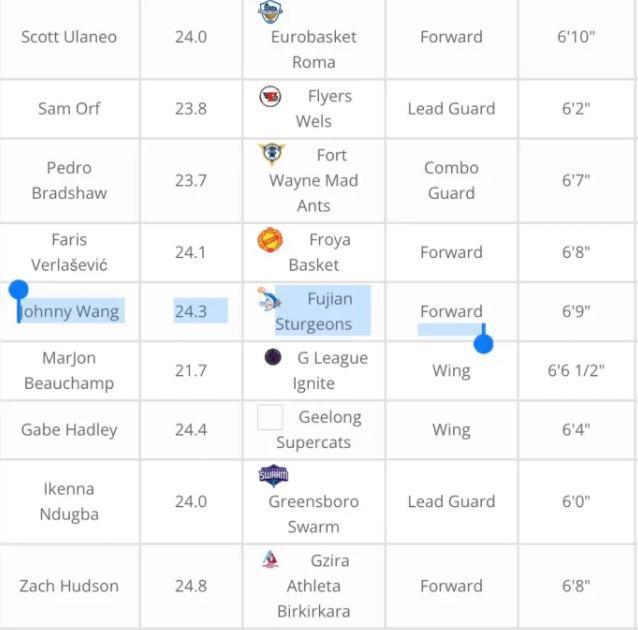Viewport: 638px width, 630px height.
Task: Click the highlighted Johnny Wang name
Action: pyautogui.click(x=71, y=311)
